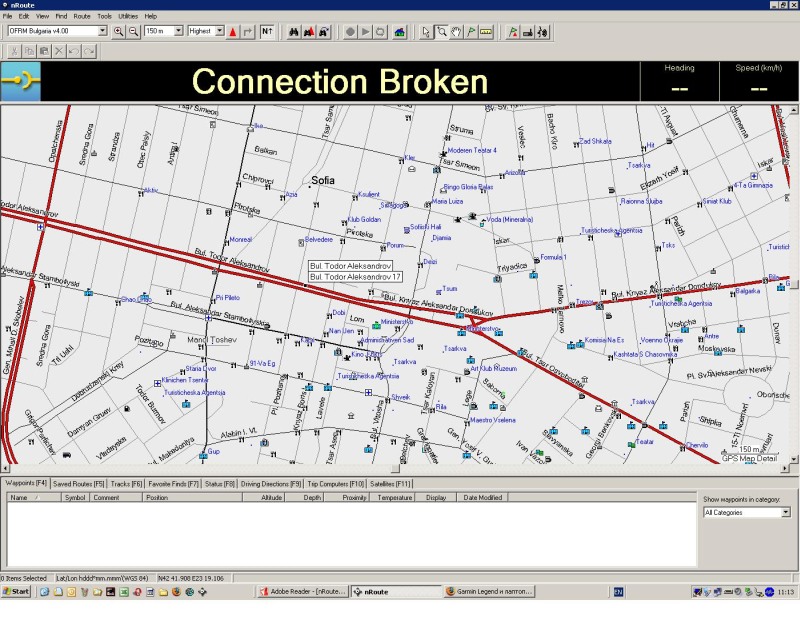This screenshot has height=636, width=800.
Task: Click the record track round button
Action: pos(350,32)
